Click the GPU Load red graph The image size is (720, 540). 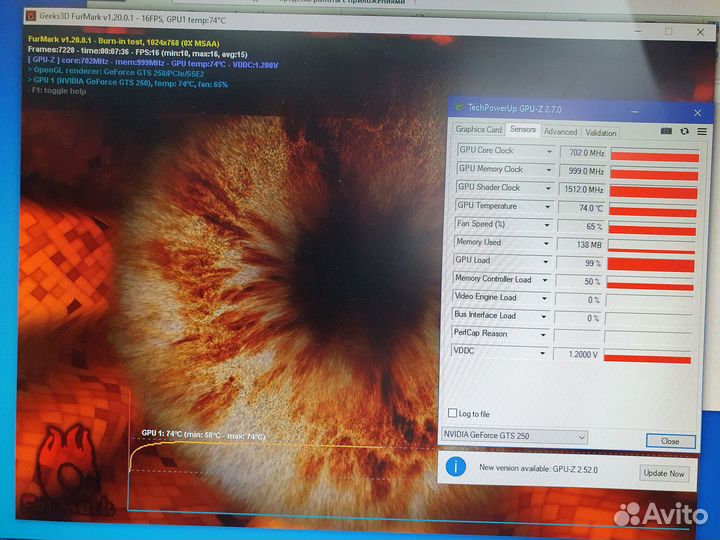coord(651,264)
